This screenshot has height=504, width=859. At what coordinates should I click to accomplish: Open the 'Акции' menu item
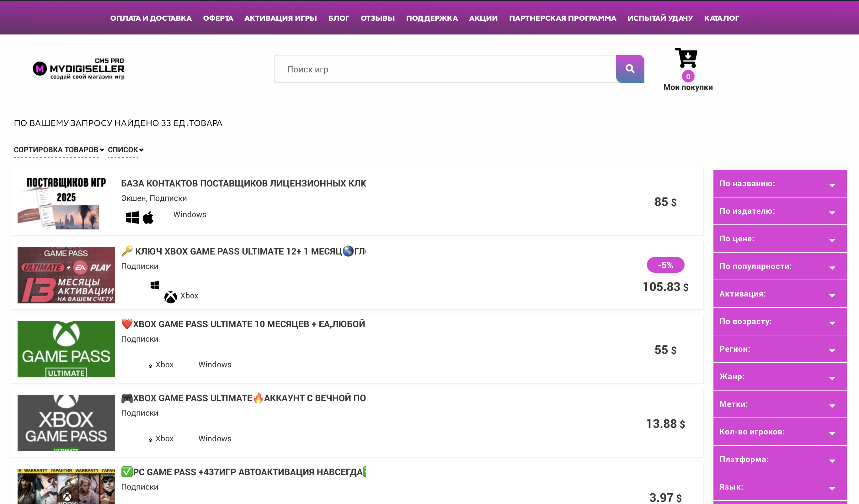[x=483, y=18]
